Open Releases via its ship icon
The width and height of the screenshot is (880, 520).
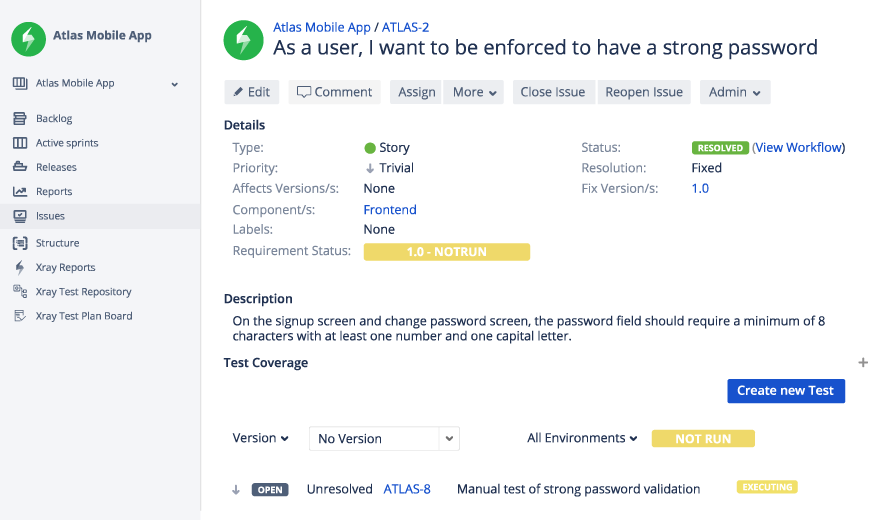[19, 167]
